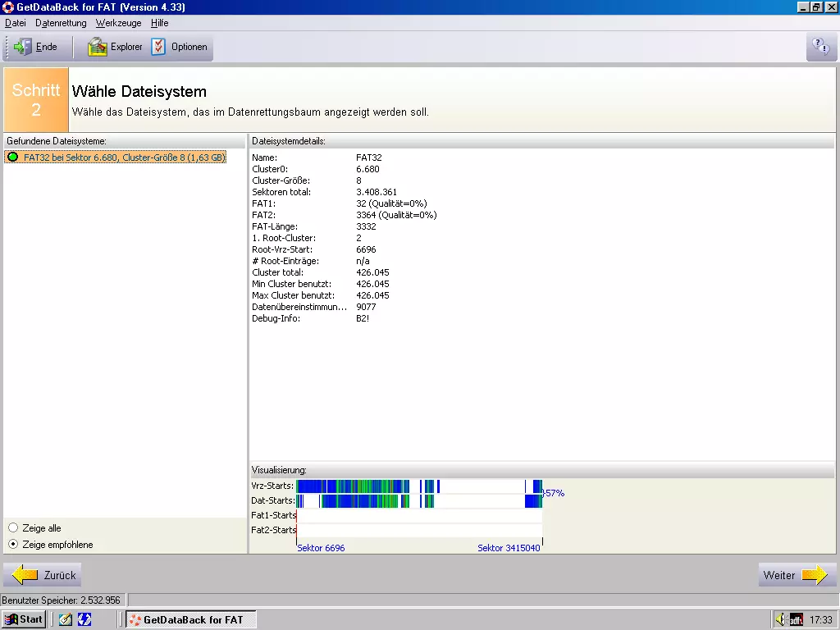Open the Werkzeuge menu
The height and width of the screenshot is (630, 840).
click(118, 23)
